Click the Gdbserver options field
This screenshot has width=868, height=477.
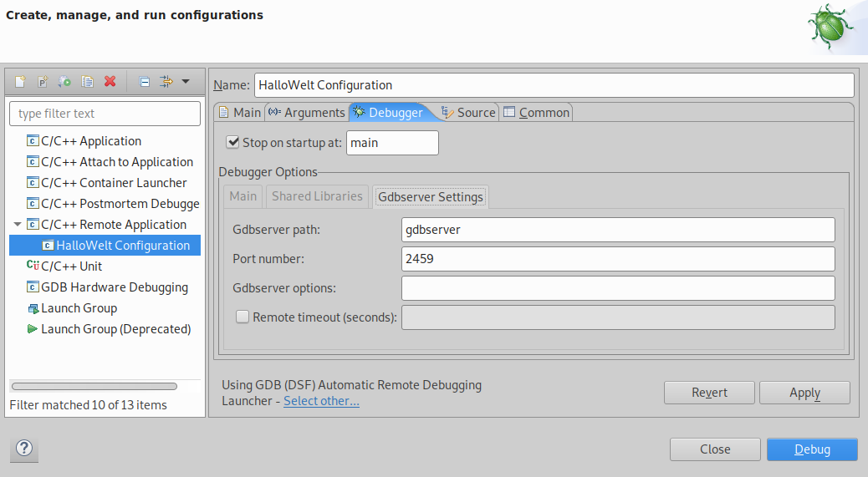(x=618, y=288)
